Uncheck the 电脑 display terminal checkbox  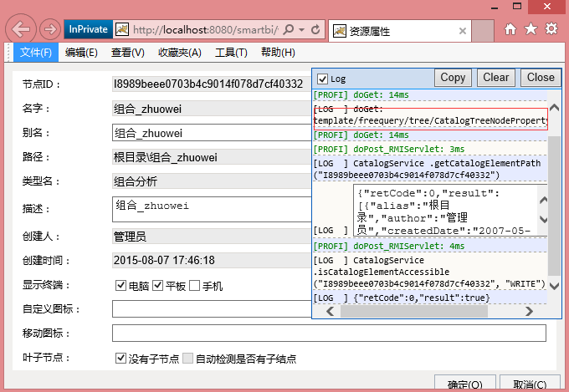tap(120, 285)
